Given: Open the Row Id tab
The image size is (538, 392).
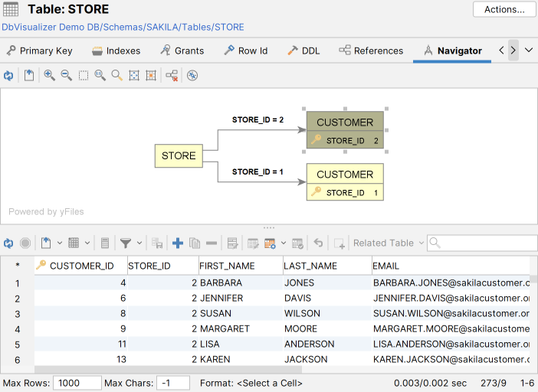Looking at the screenshot, I should (246, 51).
